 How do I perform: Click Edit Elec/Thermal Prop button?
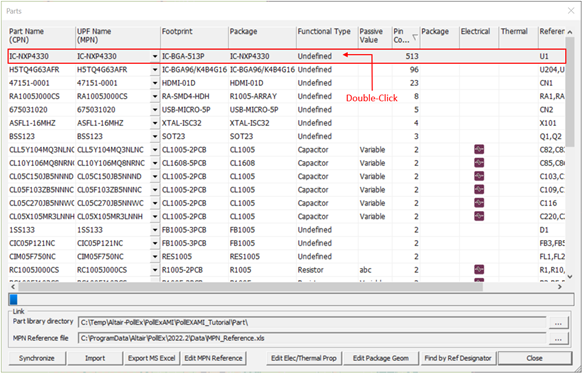pos(304,358)
